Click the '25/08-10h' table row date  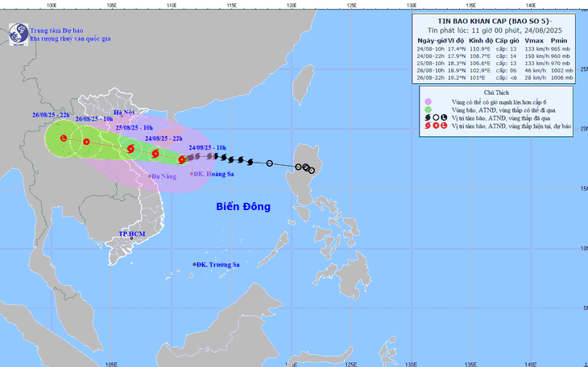tap(431, 63)
